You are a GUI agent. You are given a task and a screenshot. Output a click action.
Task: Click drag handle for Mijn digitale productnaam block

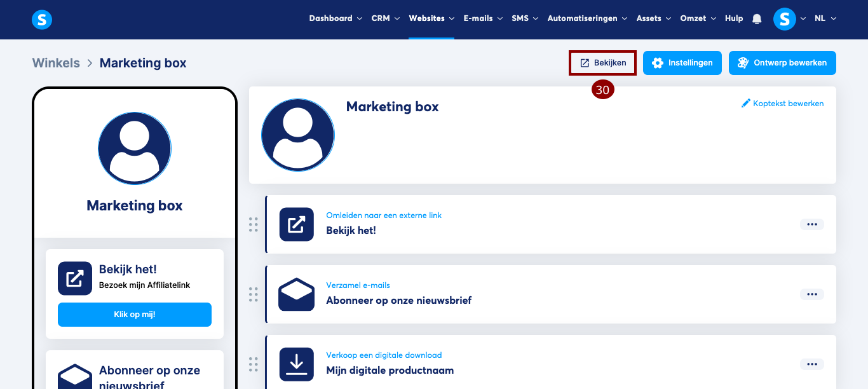tap(254, 364)
